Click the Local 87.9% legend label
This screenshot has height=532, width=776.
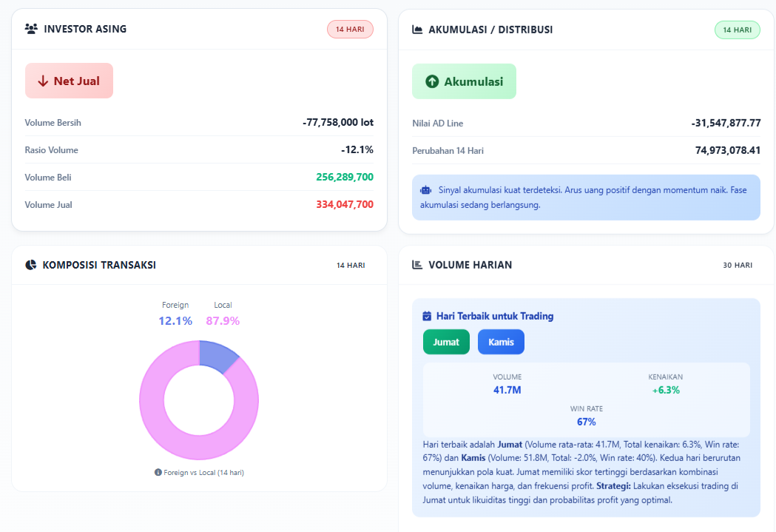click(x=223, y=314)
